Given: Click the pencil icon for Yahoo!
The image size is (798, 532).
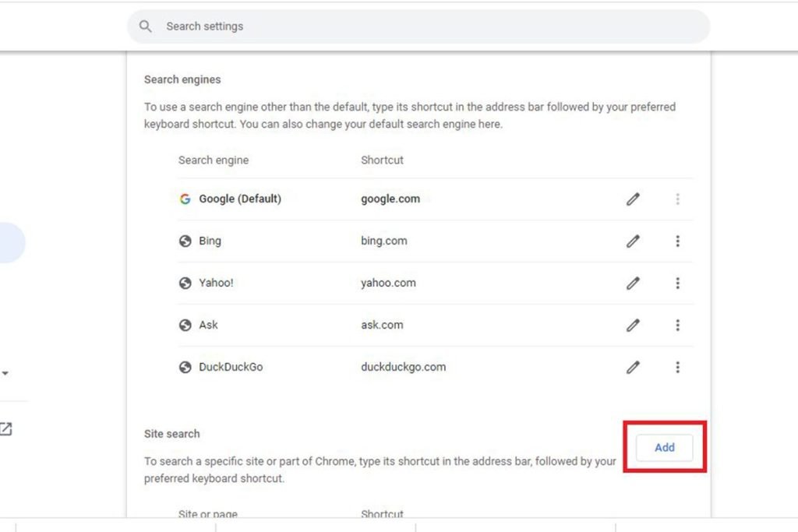Looking at the screenshot, I should (x=633, y=283).
